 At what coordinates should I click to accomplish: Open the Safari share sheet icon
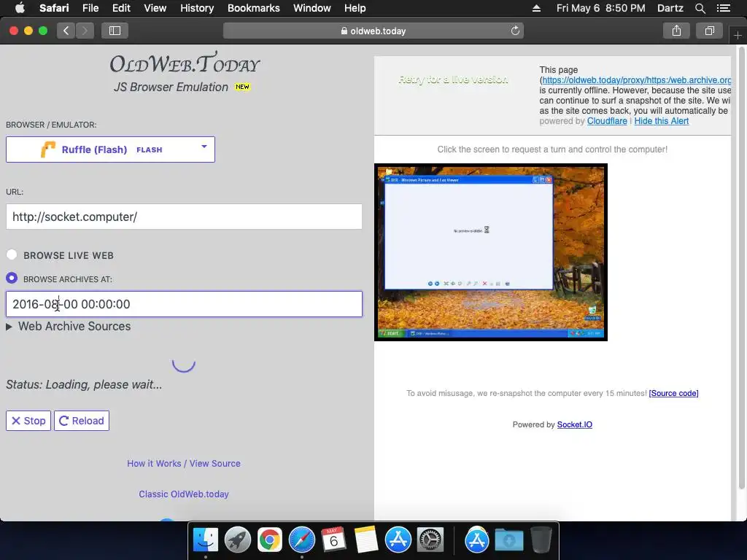[676, 31]
